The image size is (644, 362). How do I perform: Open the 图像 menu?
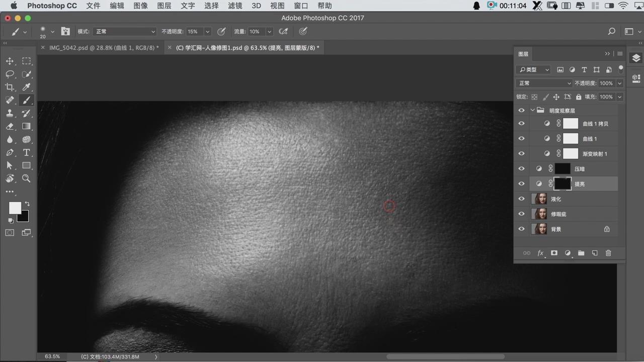[x=141, y=6]
